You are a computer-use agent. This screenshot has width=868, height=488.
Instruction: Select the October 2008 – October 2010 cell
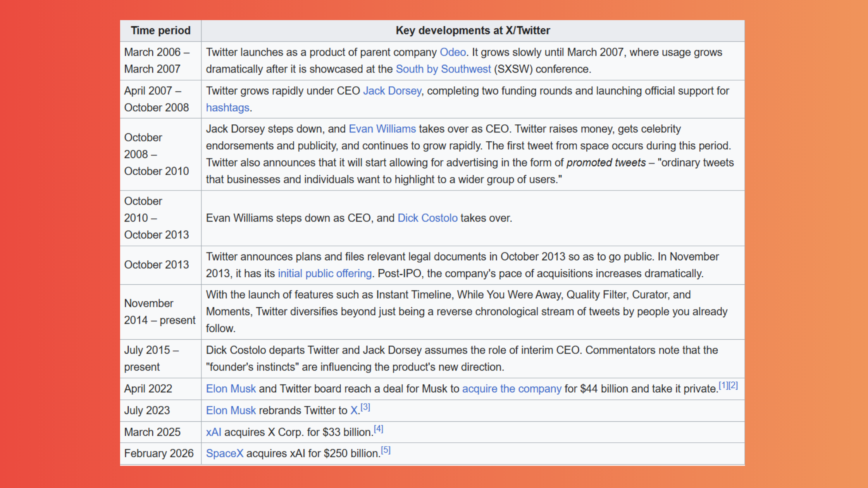160,154
